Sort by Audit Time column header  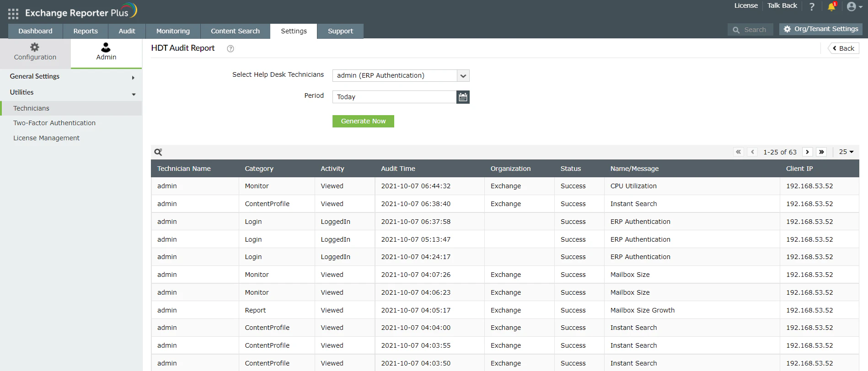[x=398, y=169]
